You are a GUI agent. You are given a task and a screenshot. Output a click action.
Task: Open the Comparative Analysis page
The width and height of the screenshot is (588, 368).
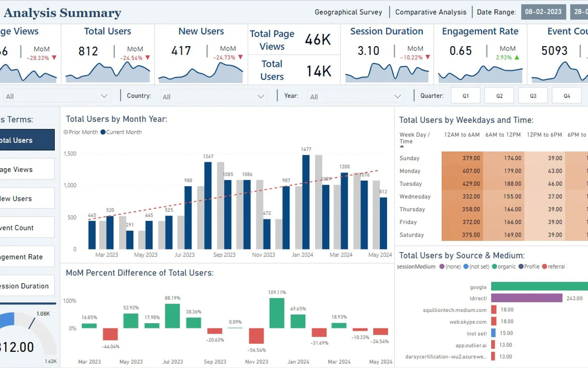point(431,12)
